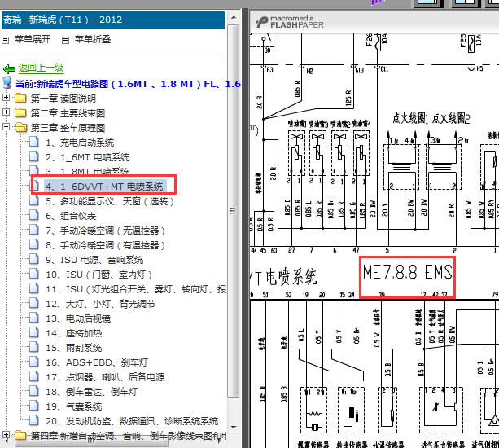Click the page icon beside 13、电动后视镜
499x448 pixels.
pos(34,318)
